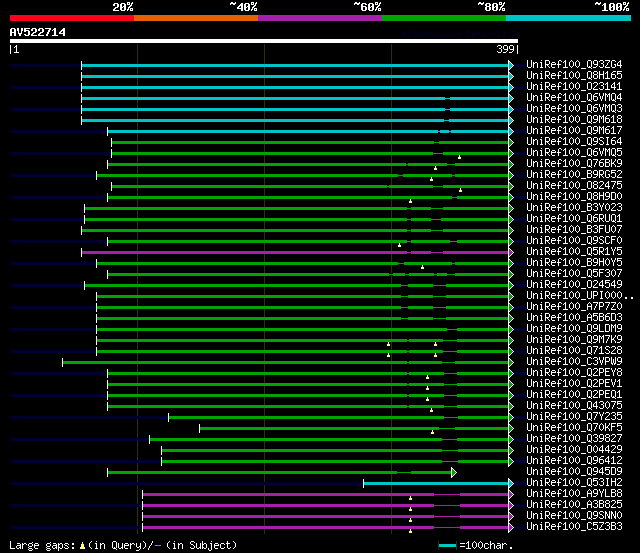This screenshot has height=553, width=640.
Task: Click UniRef100_Q8H9D0 label
Action: [574, 197]
